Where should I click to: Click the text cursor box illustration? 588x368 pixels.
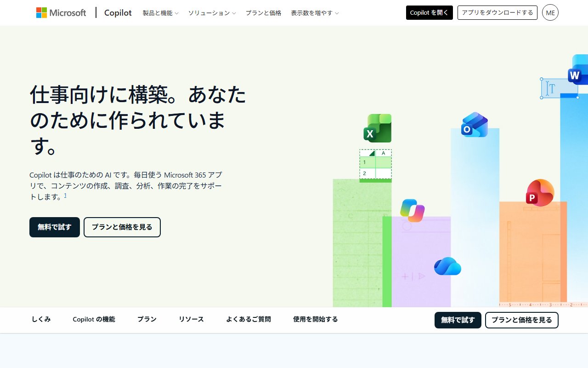(x=559, y=88)
